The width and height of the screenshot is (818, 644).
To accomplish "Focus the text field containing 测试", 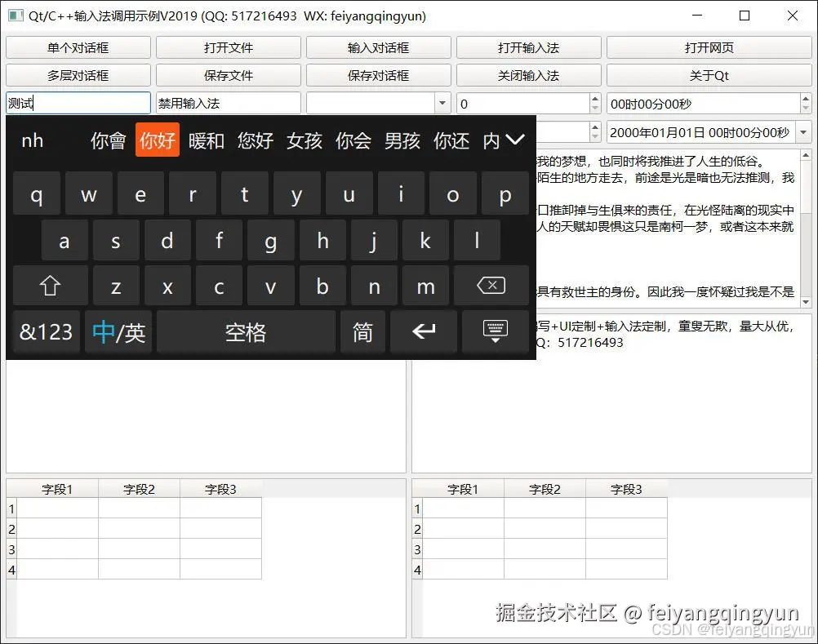I will pyautogui.click(x=78, y=103).
